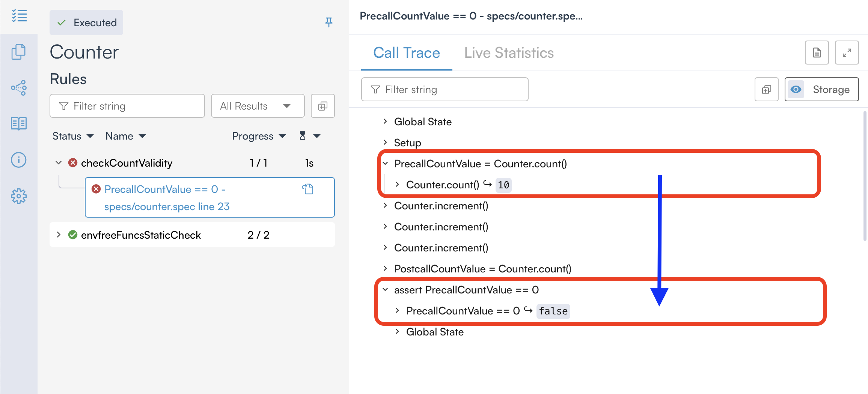Open the documentation book sidebar icon

(19, 123)
